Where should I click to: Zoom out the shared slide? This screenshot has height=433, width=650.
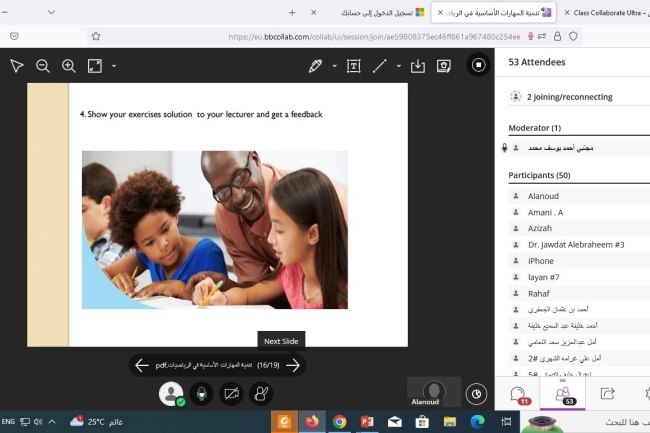point(43,66)
